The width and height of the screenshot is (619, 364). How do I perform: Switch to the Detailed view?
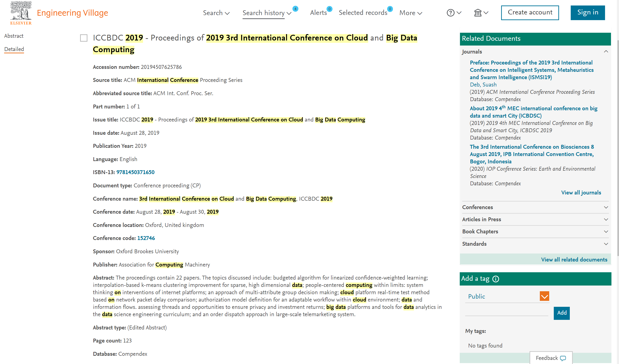pos(14,49)
